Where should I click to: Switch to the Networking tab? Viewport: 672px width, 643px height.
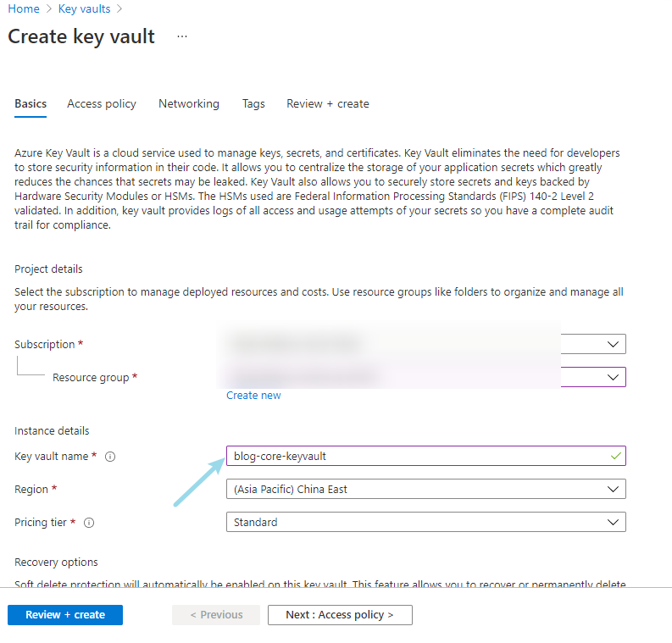click(x=189, y=103)
